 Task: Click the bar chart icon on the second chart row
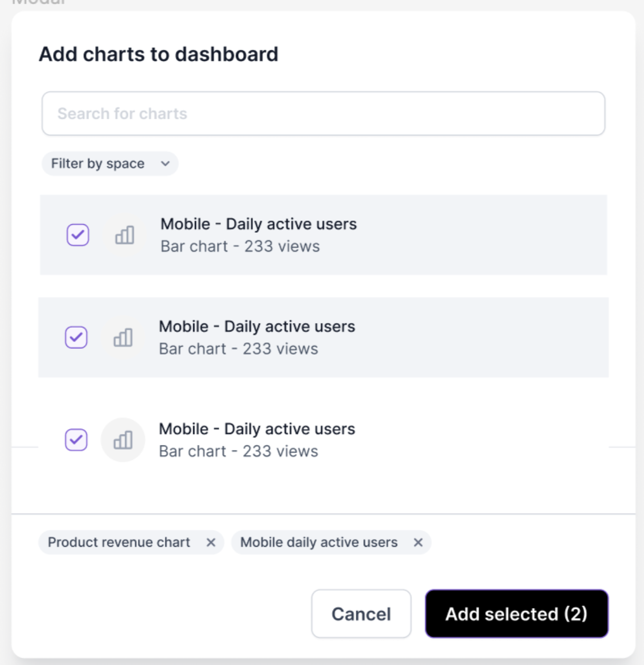pyautogui.click(x=124, y=337)
